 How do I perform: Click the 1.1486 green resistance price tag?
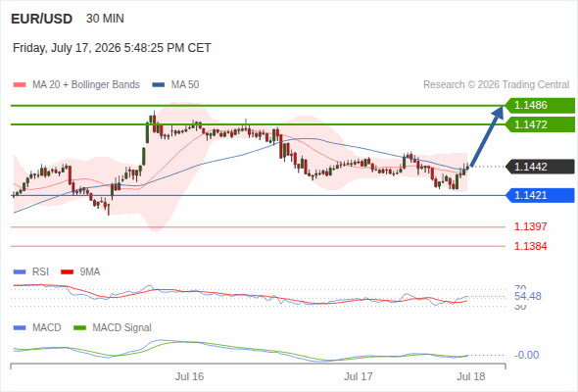540,106
